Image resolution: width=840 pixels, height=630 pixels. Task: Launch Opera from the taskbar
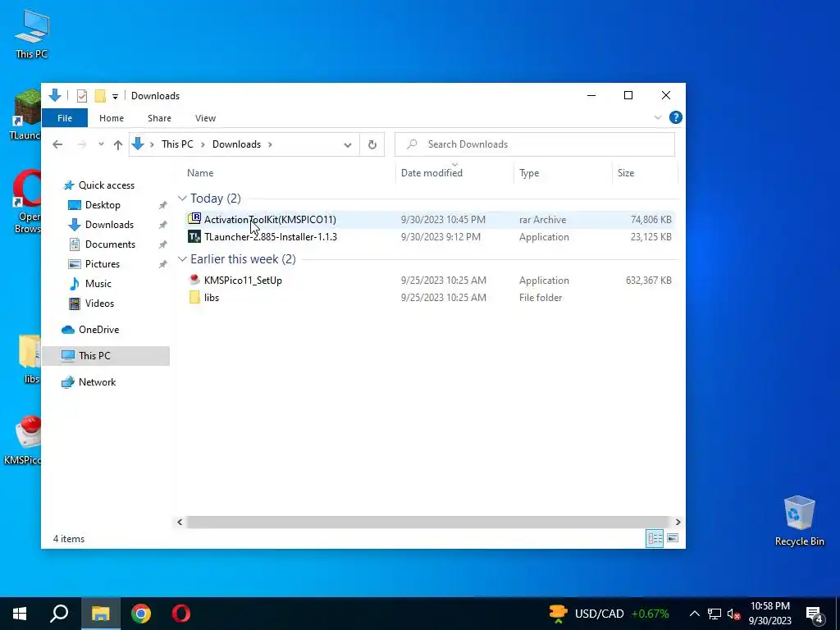[x=181, y=614]
